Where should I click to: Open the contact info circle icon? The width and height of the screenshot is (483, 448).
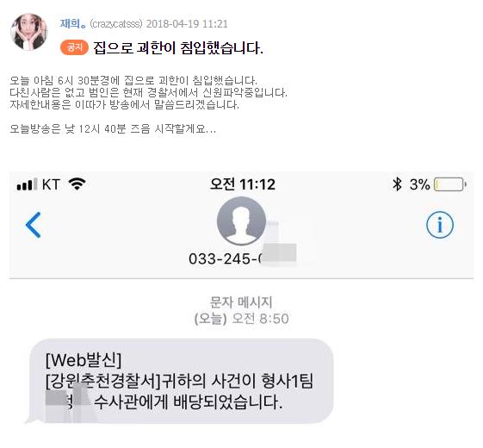point(440,225)
